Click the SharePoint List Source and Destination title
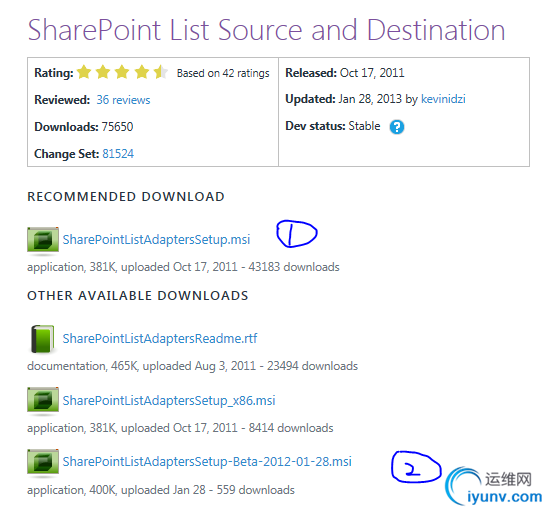The height and width of the screenshot is (513, 548). [x=266, y=30]
